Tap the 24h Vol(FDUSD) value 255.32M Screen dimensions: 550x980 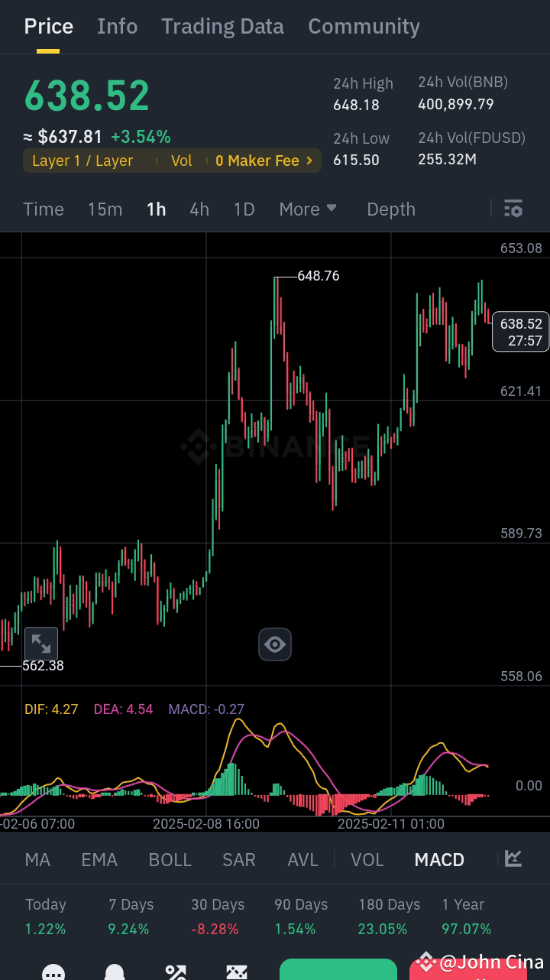447,159
